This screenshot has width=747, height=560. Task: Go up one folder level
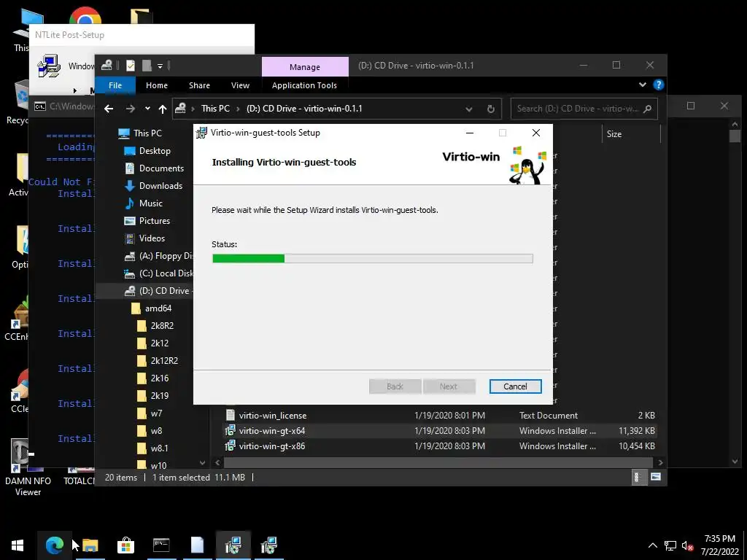[163, 109]
